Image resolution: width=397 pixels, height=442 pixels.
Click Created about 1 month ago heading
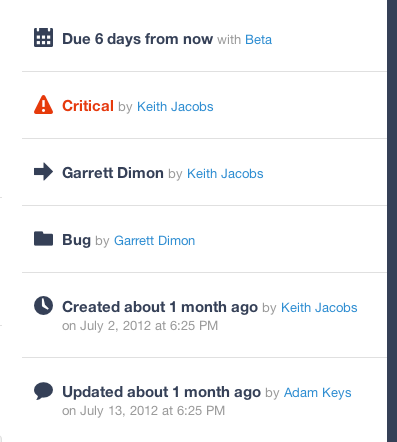(160, 307)
